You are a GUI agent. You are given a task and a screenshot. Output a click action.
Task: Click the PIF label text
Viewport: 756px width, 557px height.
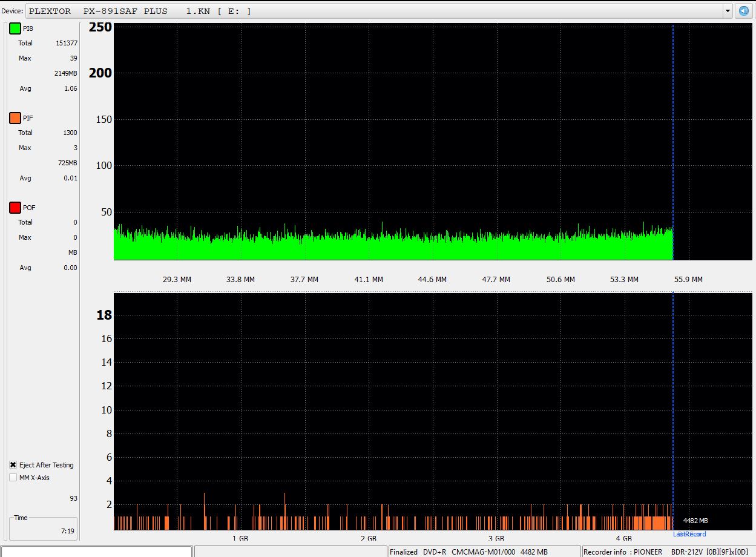[28, 118]
